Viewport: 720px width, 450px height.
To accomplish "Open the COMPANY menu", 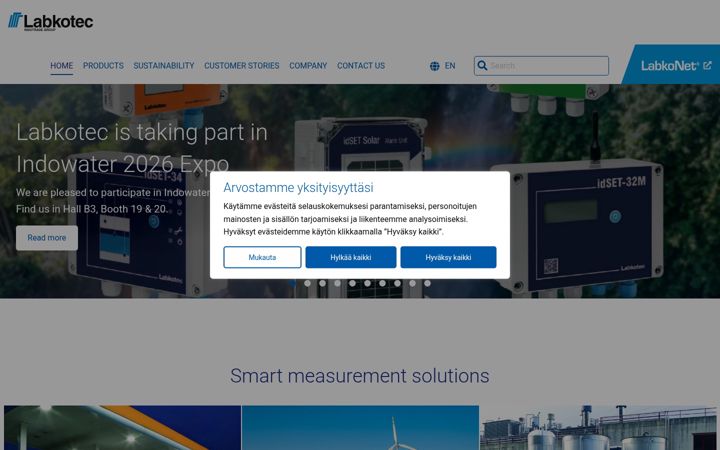I will (308, 66).
